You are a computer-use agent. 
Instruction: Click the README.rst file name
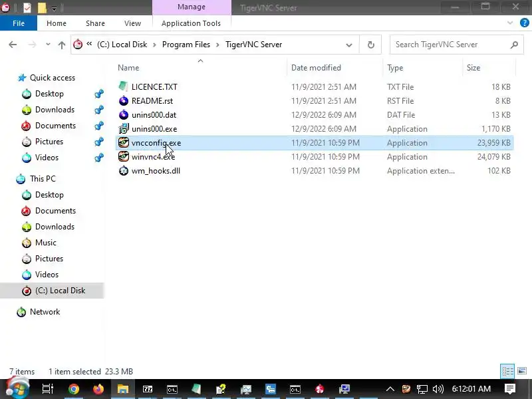(152, 101)
